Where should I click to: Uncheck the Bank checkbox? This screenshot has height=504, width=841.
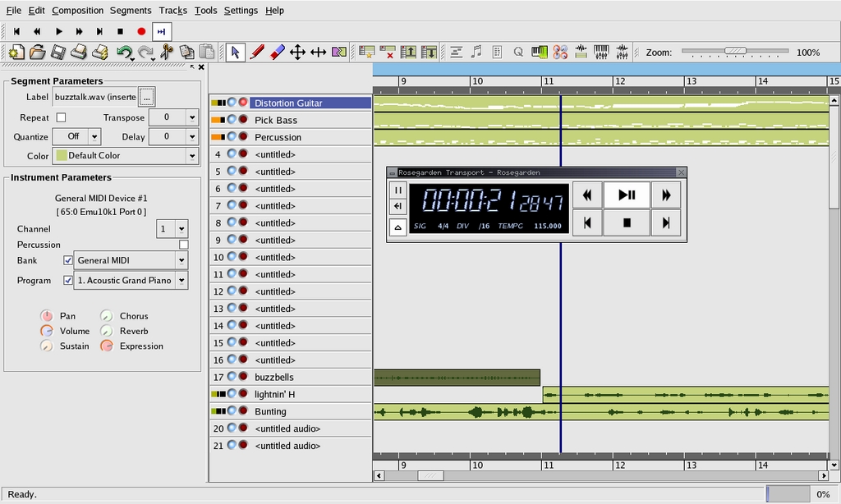(68, 260)
